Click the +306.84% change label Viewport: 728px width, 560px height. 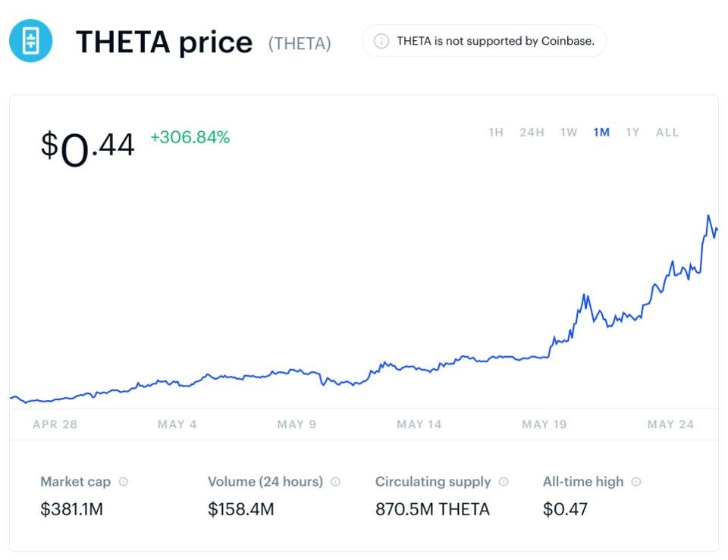tap(190, 137)
